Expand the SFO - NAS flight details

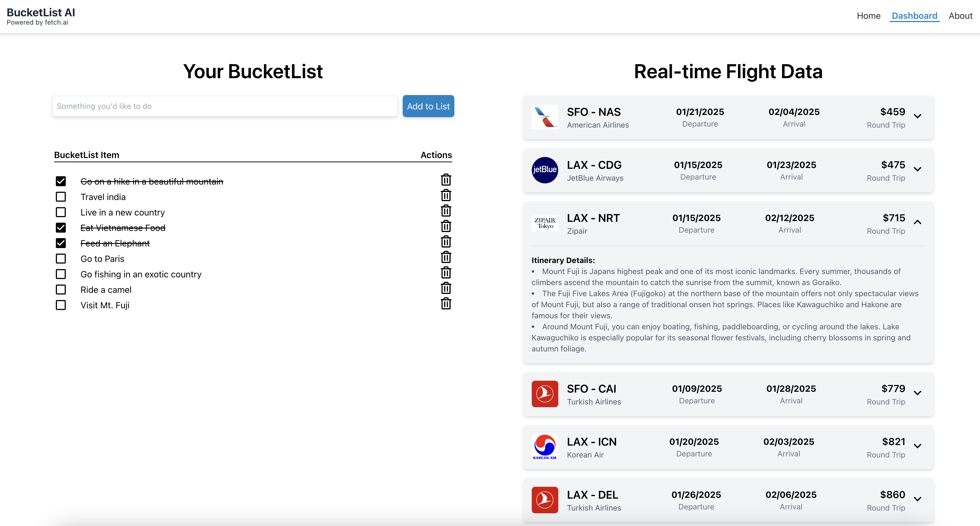[917, 116]
